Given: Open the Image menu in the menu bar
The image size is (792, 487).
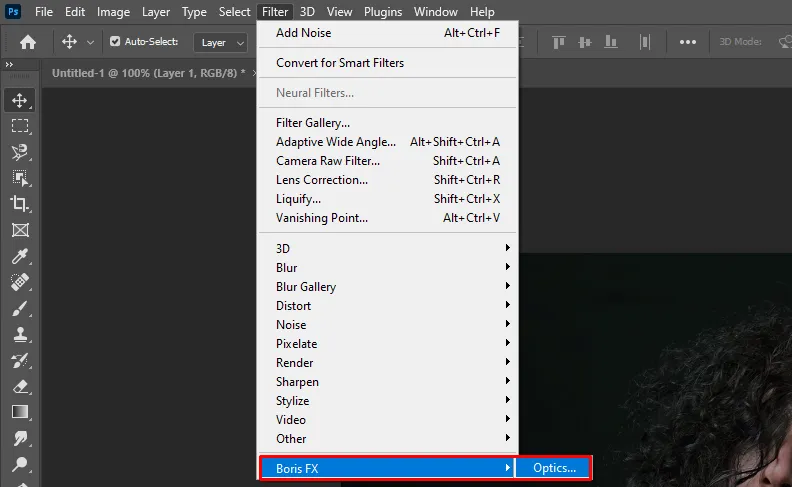Looking at the screenshot, I should [x=113, y=12].
